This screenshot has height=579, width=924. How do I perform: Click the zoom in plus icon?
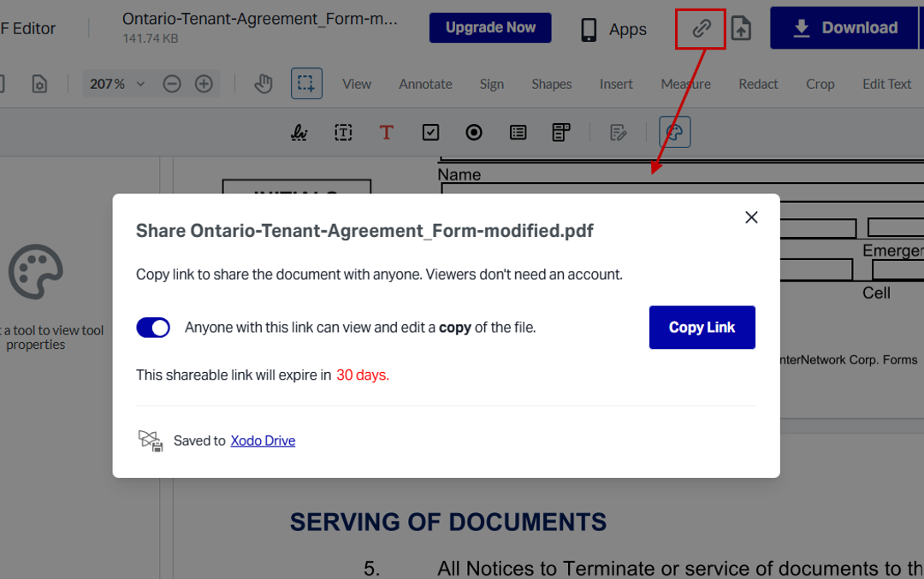[x=204, y=84]
